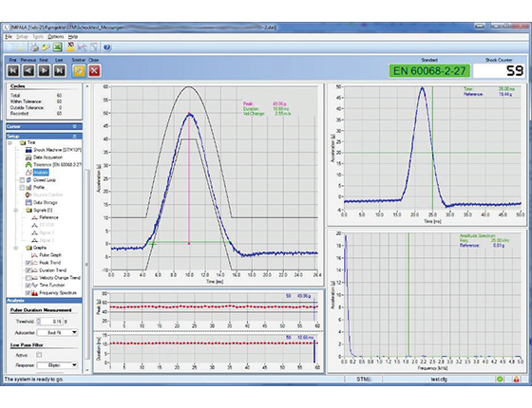Collapse the Signals tree node
This screenshot has height=408, width=532.
pyautogui.click(x=15, y=211)
